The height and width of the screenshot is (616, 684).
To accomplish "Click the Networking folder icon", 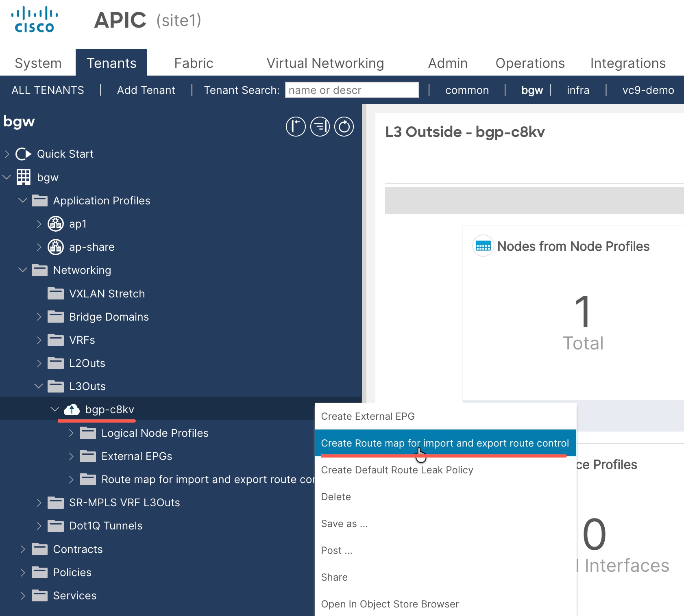I will pyautogui.click(x=39, y=270).
